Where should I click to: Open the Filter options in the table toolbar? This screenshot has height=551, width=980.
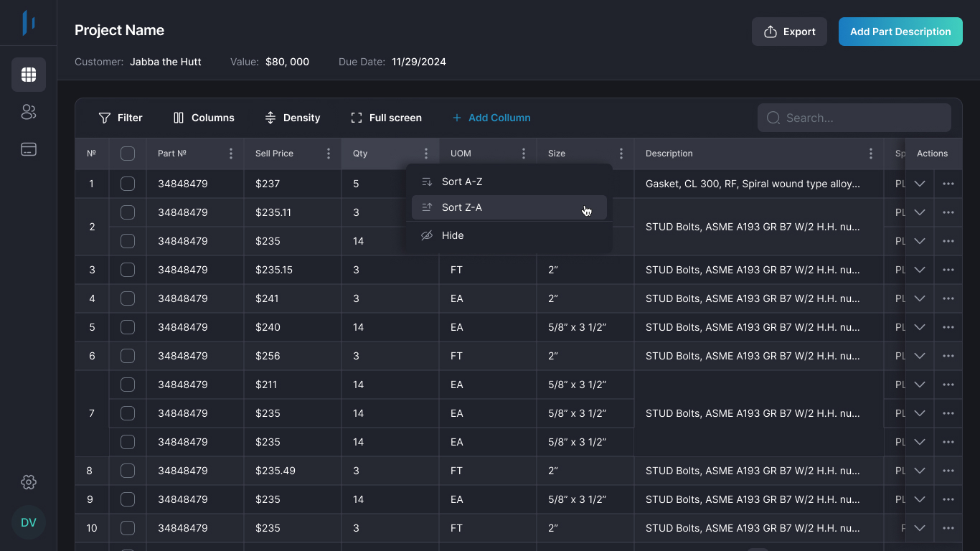point(121,117)
